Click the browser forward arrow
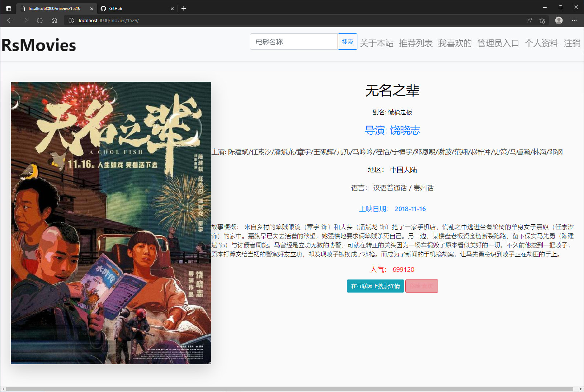 (x=25, y=20)
